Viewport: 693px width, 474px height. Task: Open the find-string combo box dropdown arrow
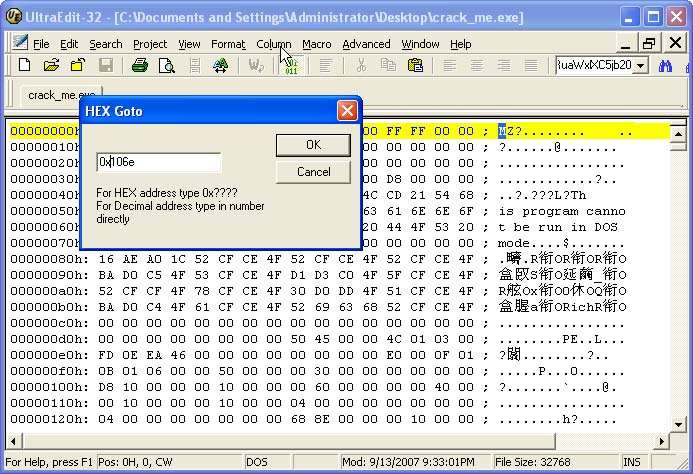click(640, 66)
